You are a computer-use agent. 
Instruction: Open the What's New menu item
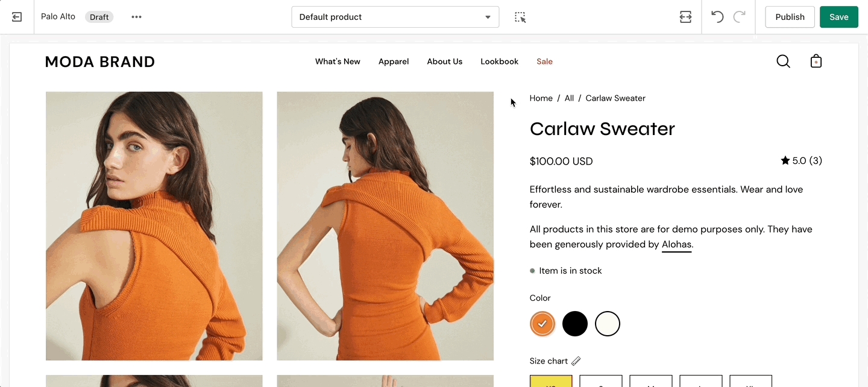(x=338, y=61)
